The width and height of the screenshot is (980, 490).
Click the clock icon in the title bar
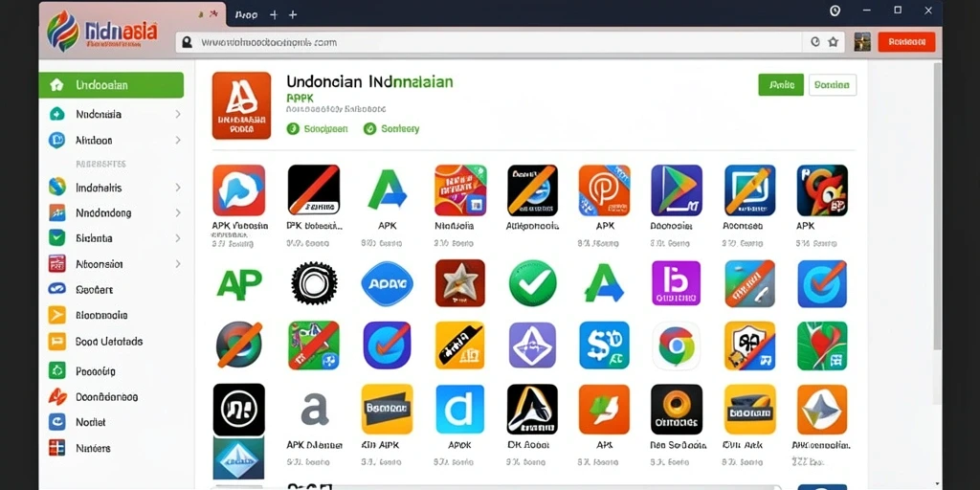(835, 11)
